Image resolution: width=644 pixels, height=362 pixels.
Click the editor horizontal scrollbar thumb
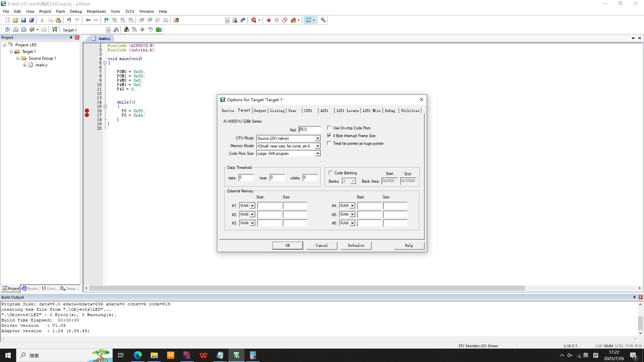click(x=307, y=288)
